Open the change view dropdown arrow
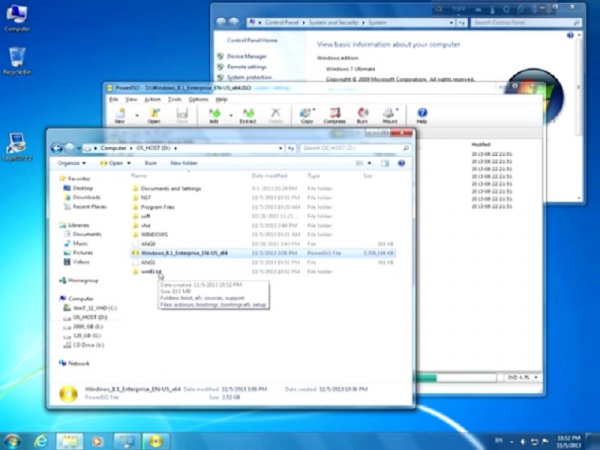Viewport: 600px width, 450px height. coord(369,163)
